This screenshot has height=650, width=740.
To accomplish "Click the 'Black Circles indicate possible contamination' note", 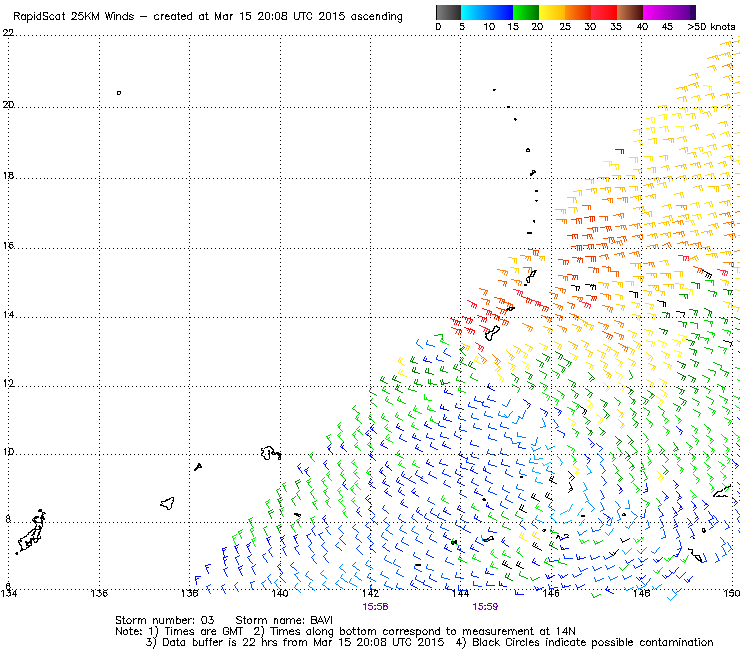I will 593,642.
